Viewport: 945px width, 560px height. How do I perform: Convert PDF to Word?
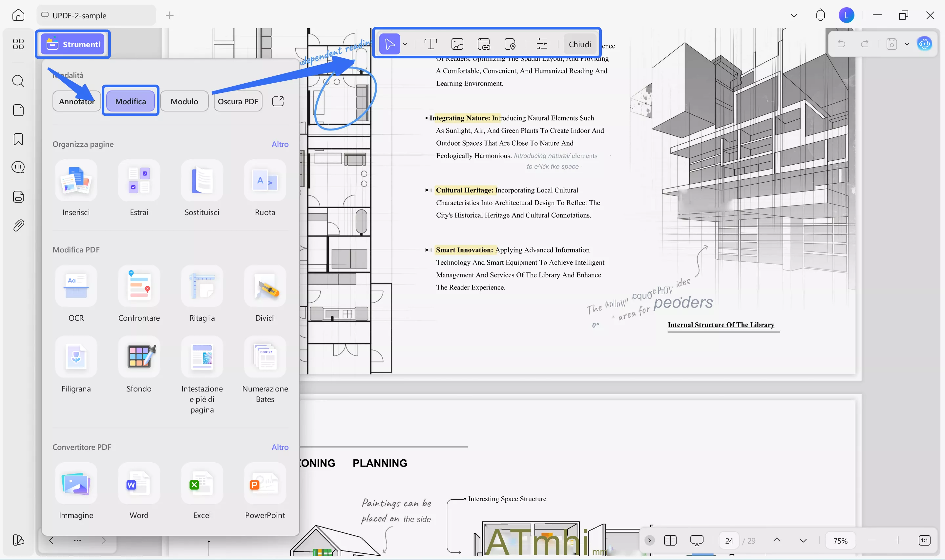[x=139, y=484]
